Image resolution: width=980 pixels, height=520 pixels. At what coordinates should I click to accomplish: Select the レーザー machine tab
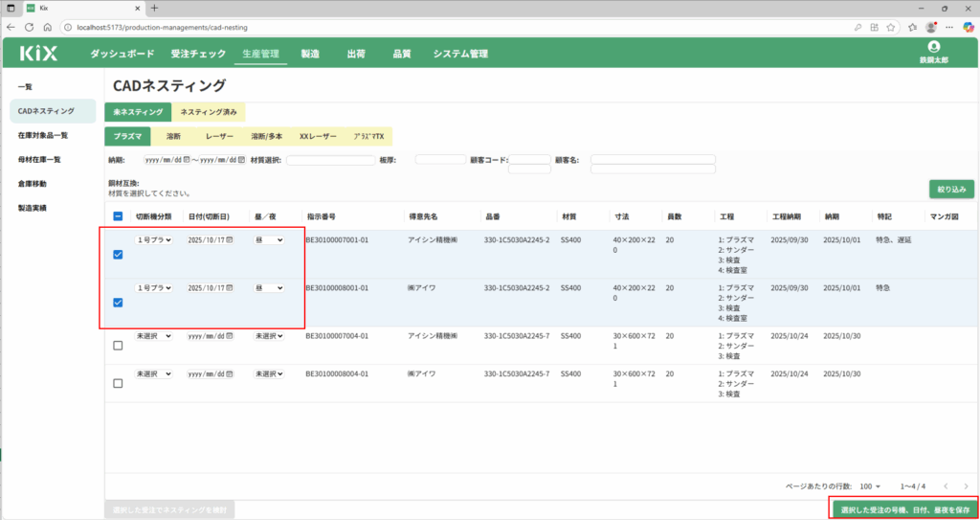[219, 137]
